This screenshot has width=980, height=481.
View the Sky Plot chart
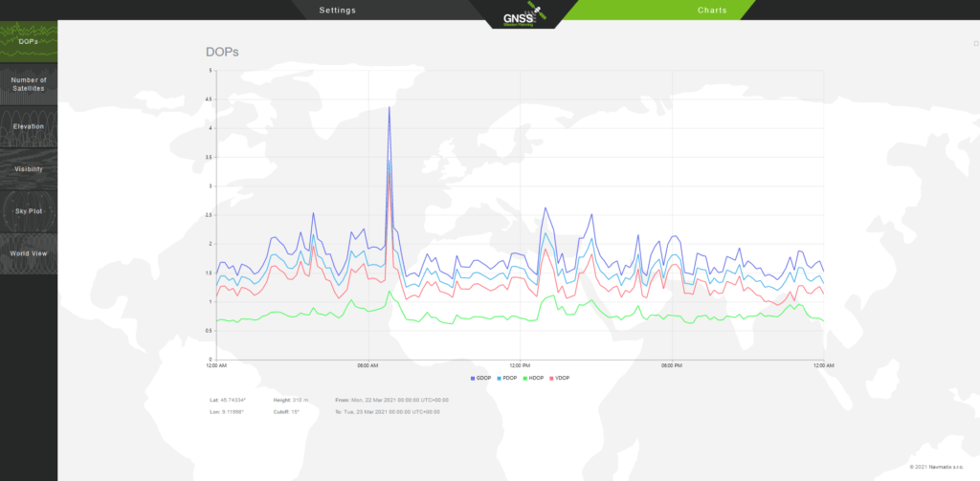(x=29, y=211)
